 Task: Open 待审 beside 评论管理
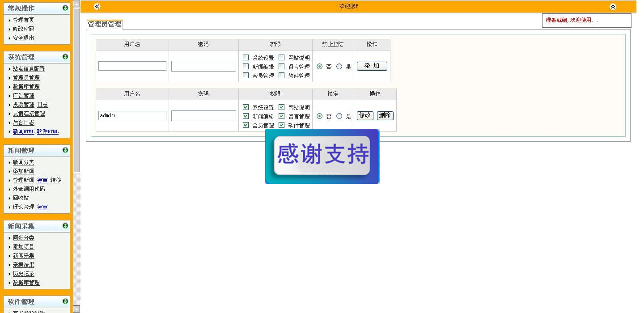(x=42, y=207)
